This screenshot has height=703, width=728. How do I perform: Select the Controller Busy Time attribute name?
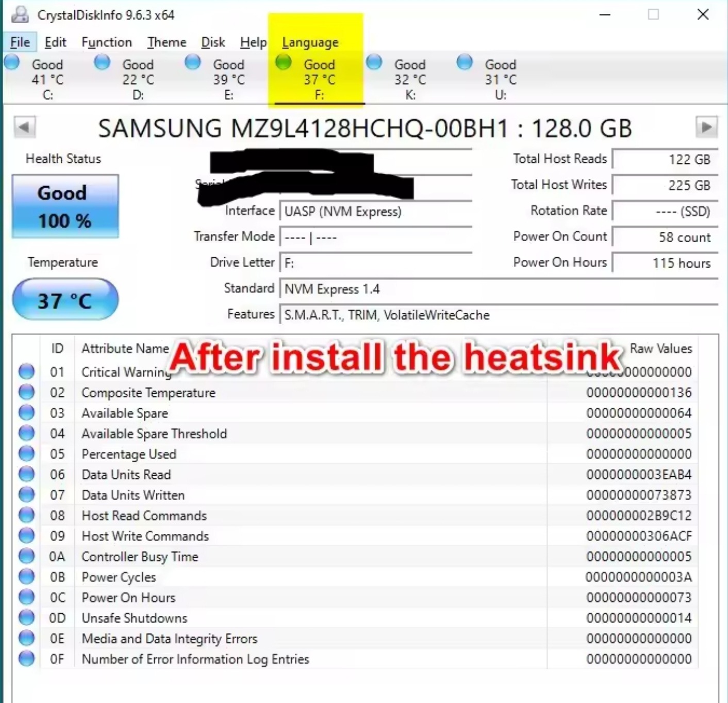click(140, 557)
